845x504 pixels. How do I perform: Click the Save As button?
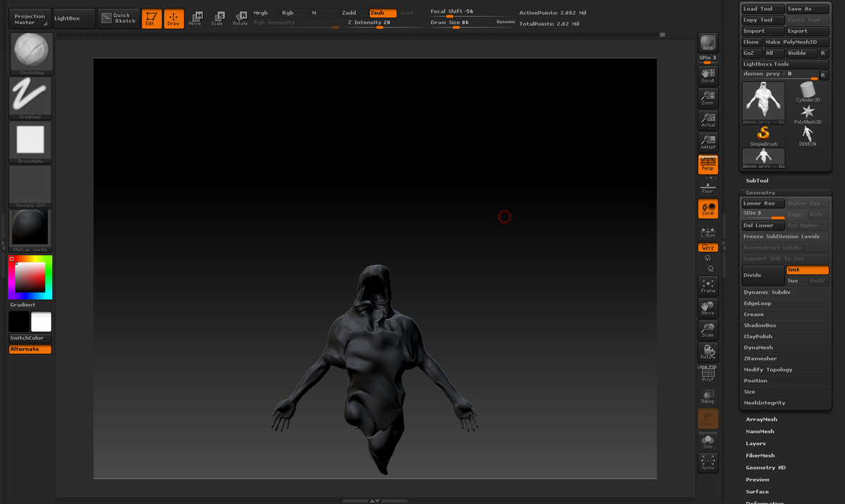click(808, 9)
